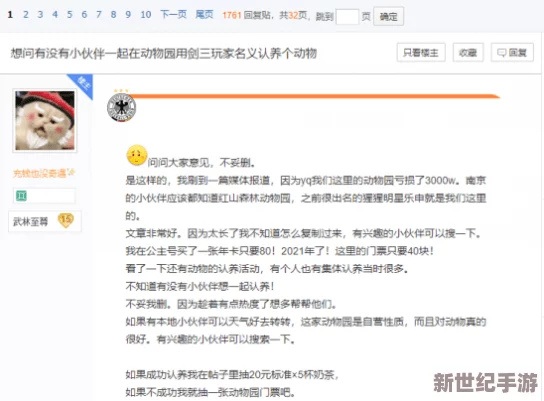Bookmark the thread with 收藏 button

468,53
